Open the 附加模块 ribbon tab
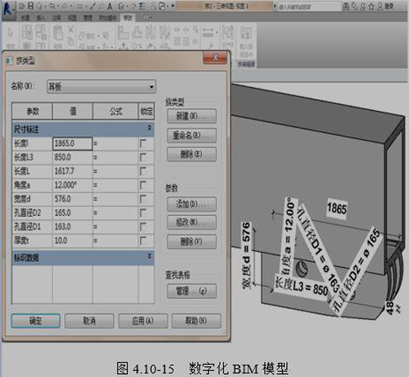The height and width of the screenshot is (377, 409). [x=107, y=18]
